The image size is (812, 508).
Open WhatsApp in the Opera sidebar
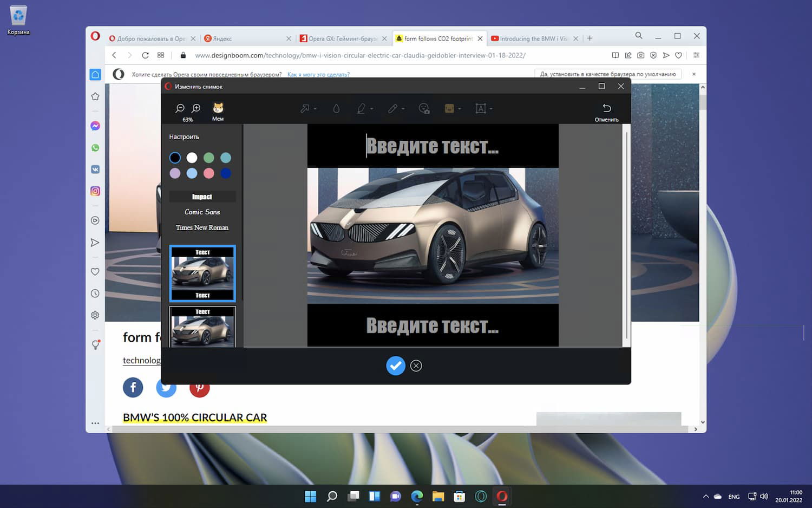(95, 148)
